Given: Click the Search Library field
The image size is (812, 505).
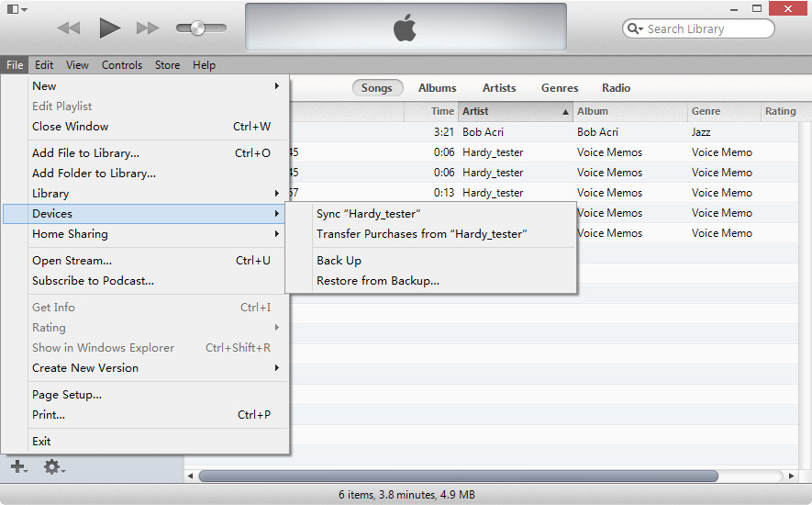Looking at the screenshot, I should [698, 28].
